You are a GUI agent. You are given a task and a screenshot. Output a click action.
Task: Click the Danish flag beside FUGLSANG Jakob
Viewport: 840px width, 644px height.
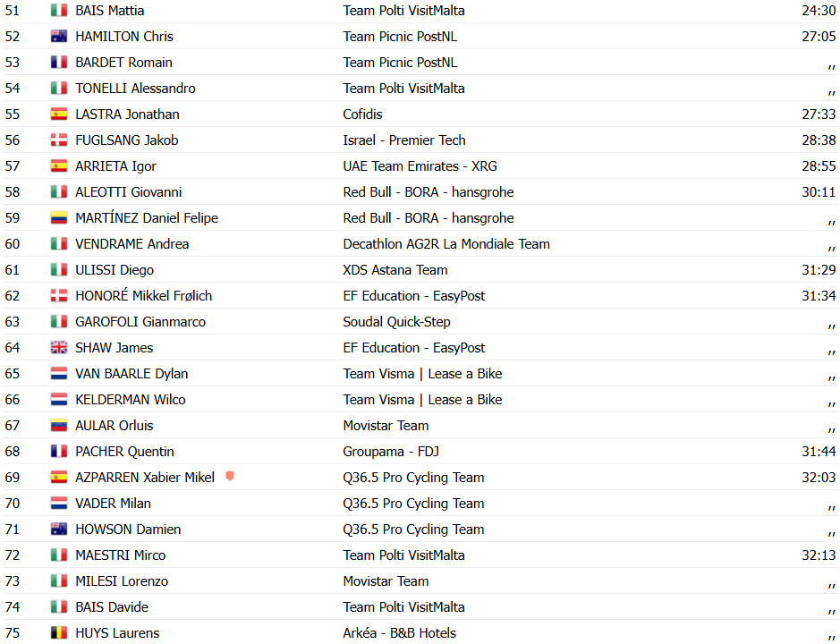click(59, 140)
